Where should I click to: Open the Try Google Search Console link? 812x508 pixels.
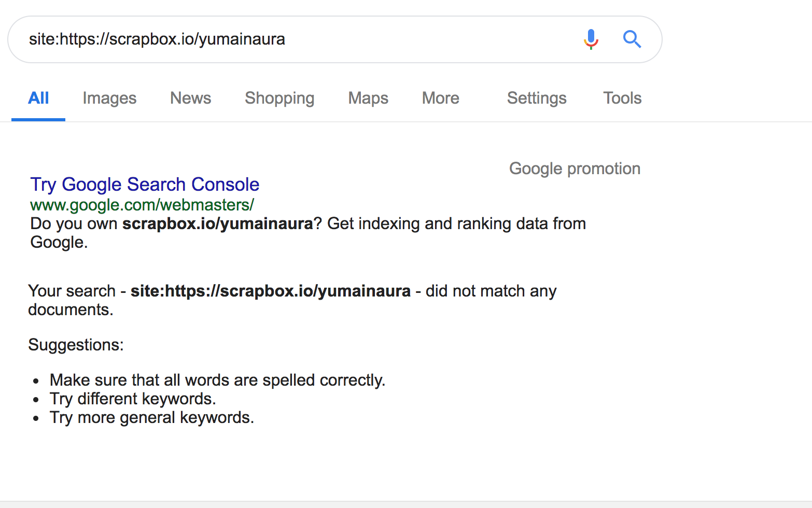coord(144,184)
